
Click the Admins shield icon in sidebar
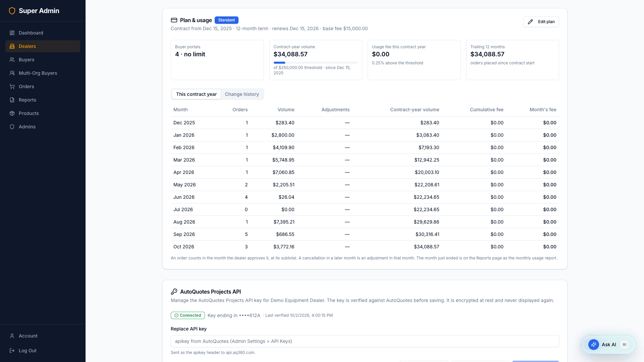click(12, 127)
